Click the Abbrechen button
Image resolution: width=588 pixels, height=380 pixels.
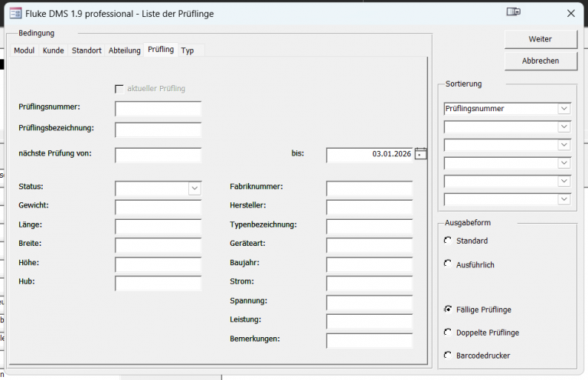(541, 61)
